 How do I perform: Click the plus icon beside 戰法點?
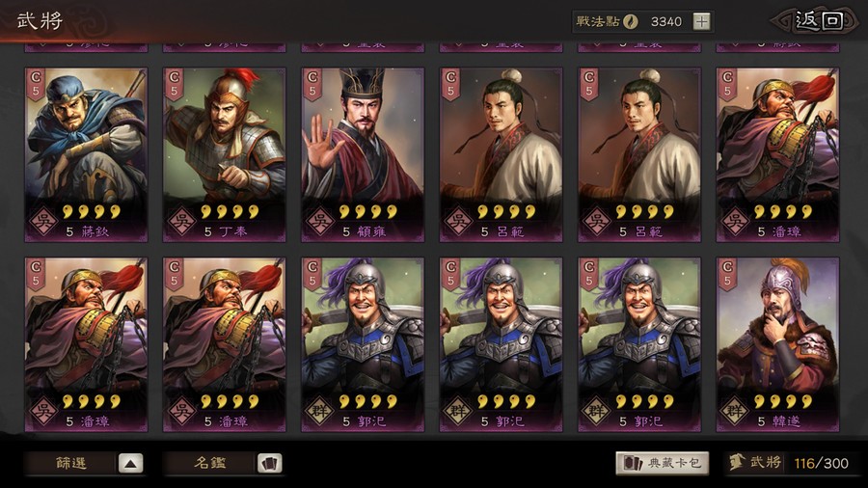click(701, 22)
